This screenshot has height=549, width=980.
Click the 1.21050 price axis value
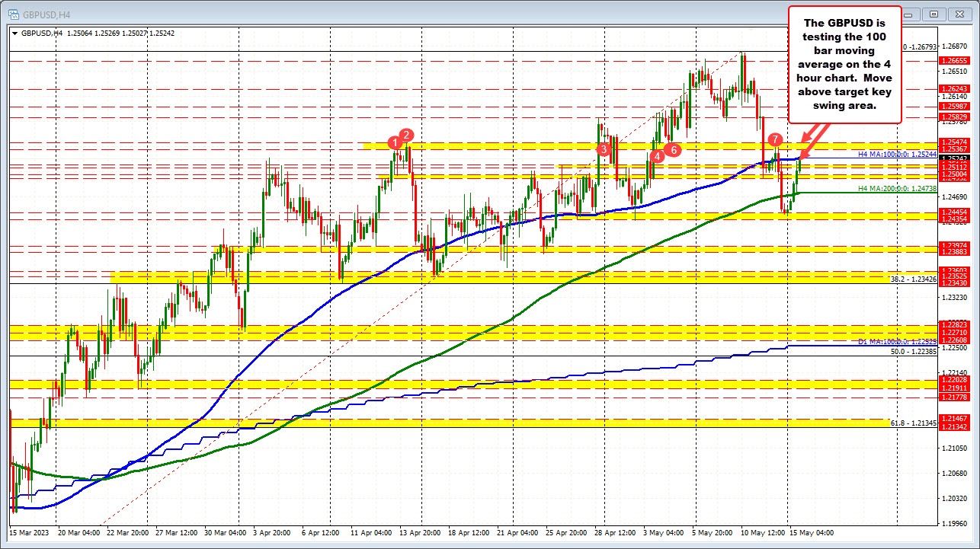pos(954,448)
